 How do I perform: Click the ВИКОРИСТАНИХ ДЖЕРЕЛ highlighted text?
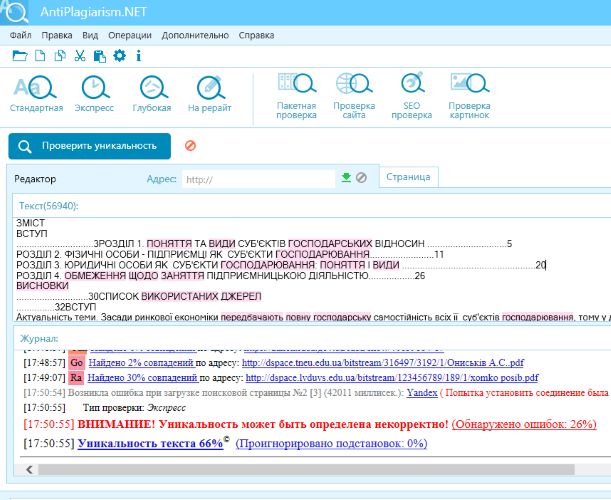click(x=201, y=297)
